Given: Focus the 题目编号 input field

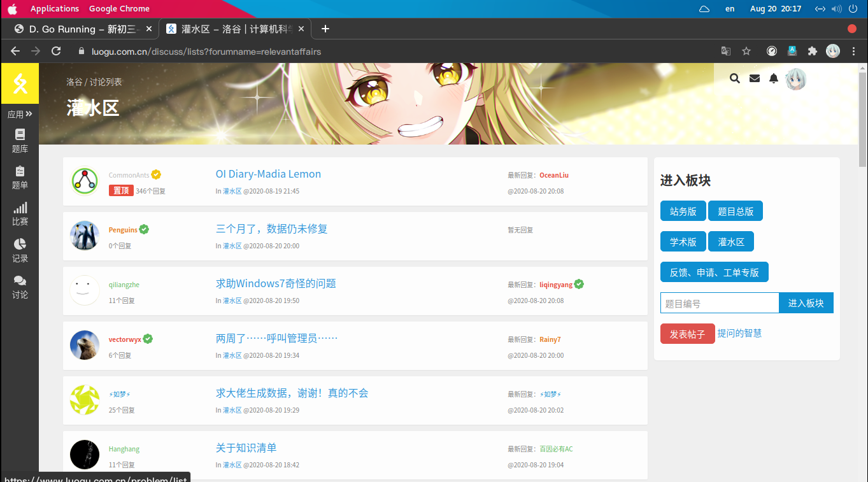Looking at the screenshot, I should (x=720, y=303).
